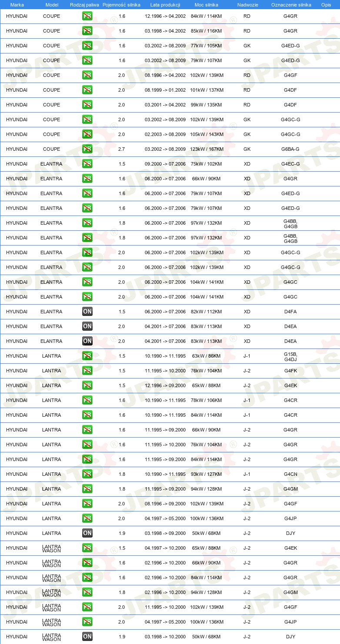Viewport: 340px width, 644px height.
Task: Click the Opis column header
Action: [x=326, y=5]
